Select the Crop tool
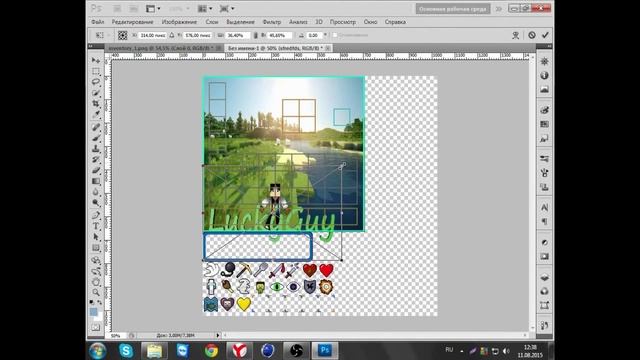The height and width of the screenshot is (360, 640). [x=96, y=104]
